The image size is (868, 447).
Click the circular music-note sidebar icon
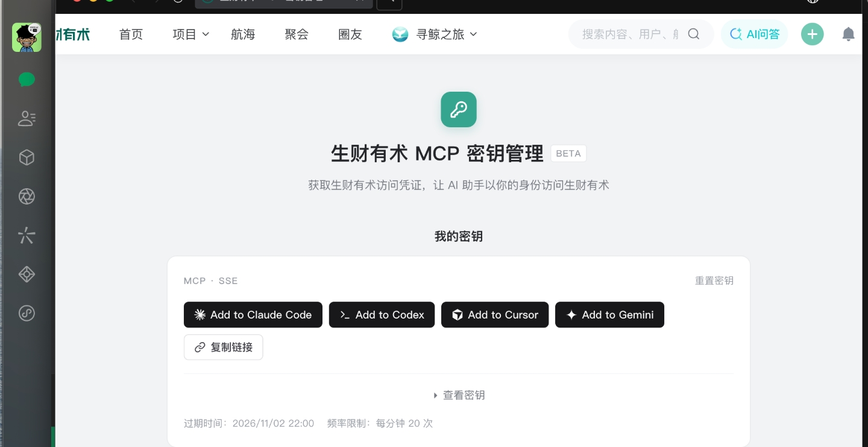click(27, 313)
